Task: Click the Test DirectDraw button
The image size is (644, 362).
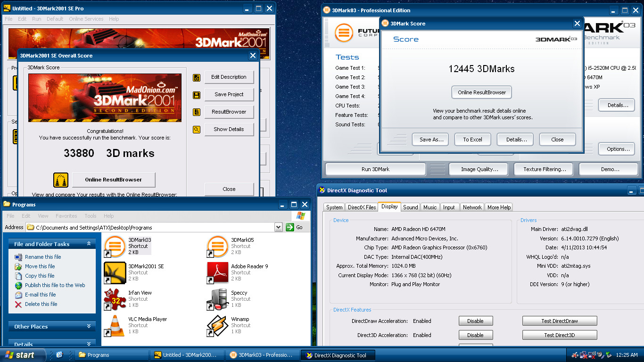Action: point(560,321)
